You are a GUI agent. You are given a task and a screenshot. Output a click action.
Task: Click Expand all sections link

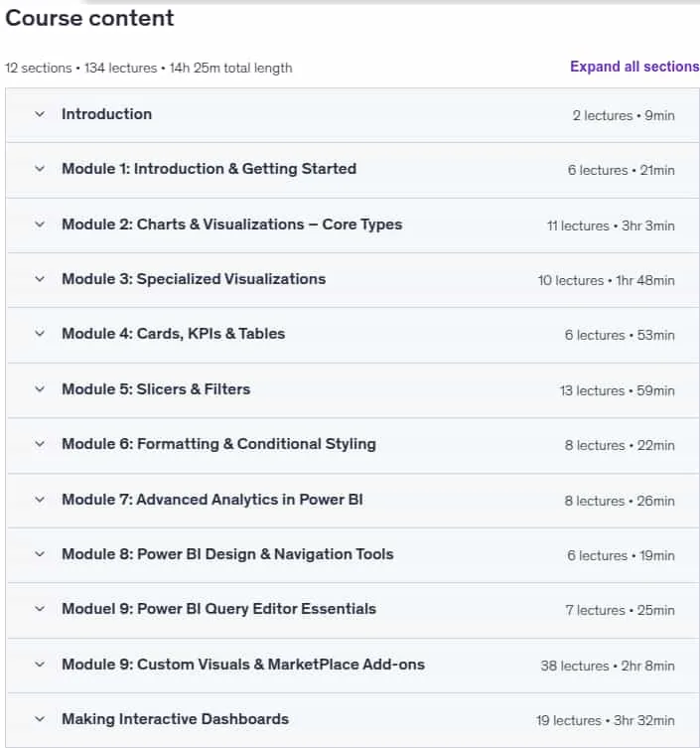[x=634, y=67]
